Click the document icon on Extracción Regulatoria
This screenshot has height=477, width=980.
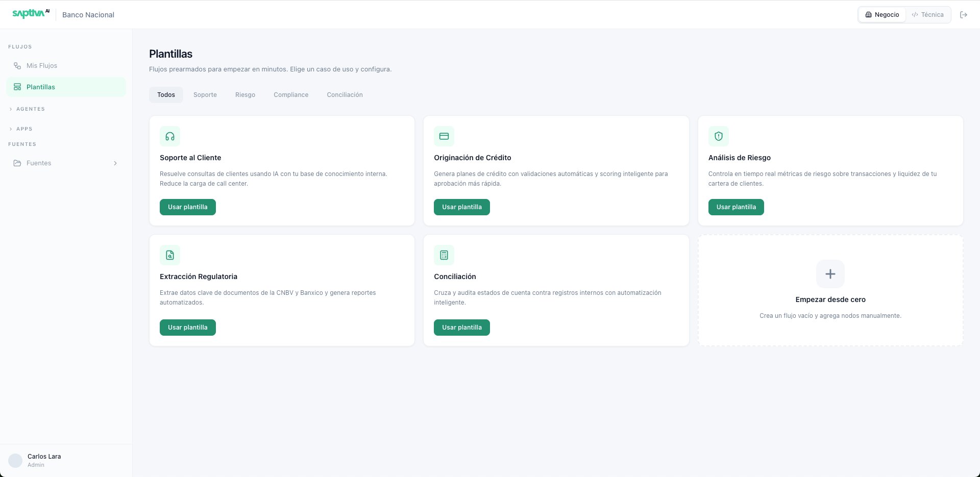tap(170, 255)
